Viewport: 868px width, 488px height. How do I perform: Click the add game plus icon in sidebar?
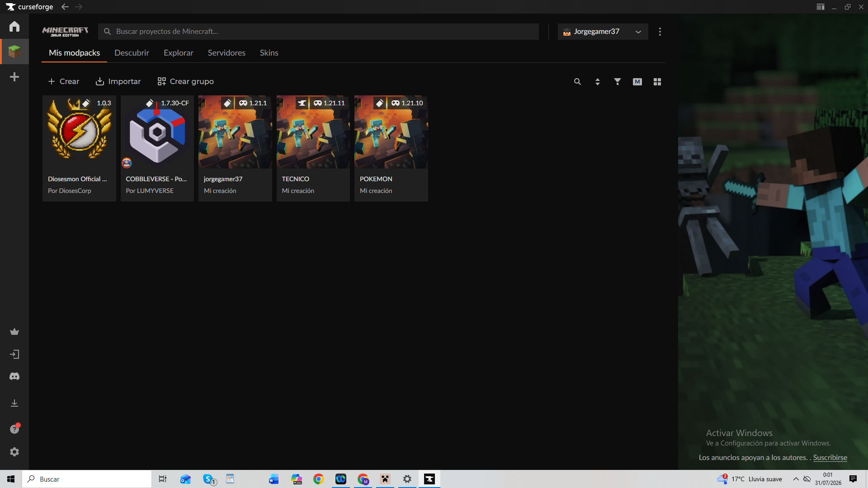tap(14, 77)
